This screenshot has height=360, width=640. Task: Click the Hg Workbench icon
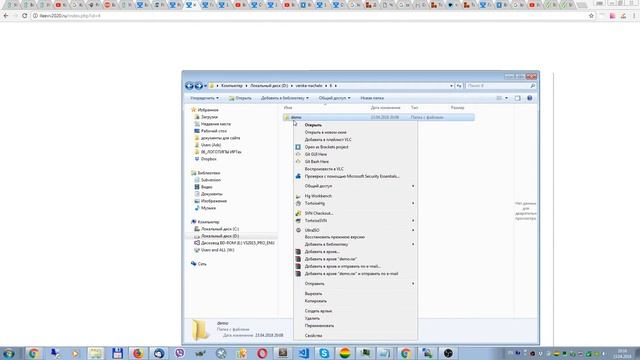tap(298, 196)
